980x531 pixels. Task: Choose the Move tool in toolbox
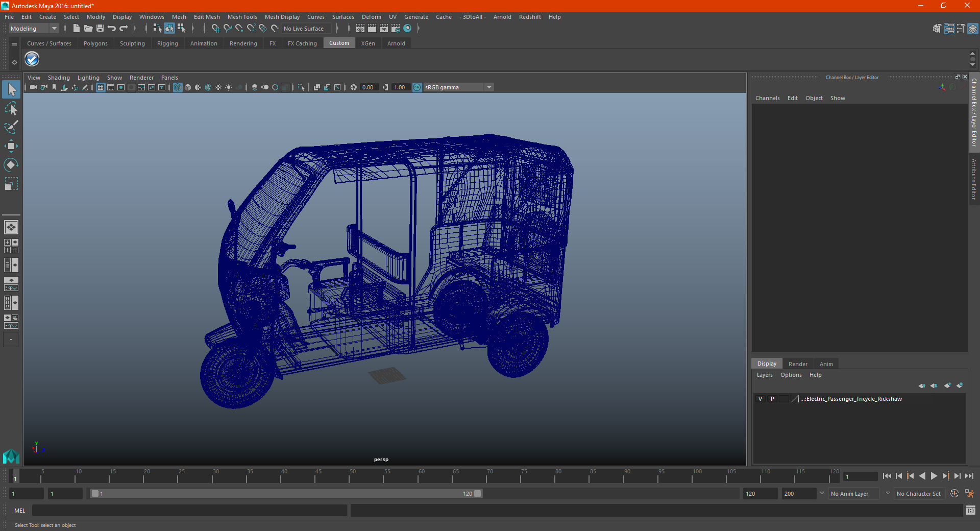(11, 146)
